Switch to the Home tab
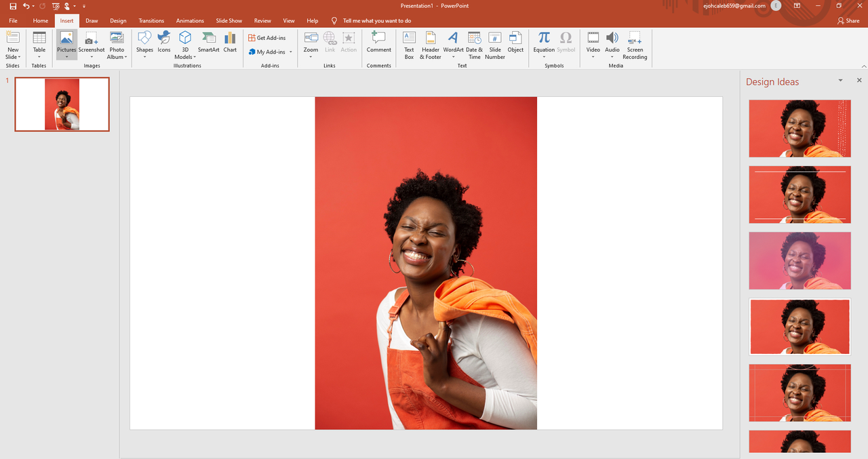 click(x=41, y=21)
